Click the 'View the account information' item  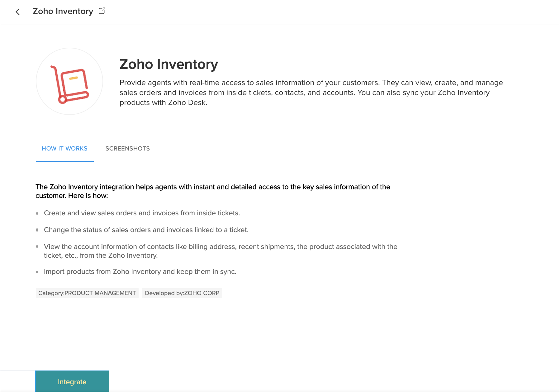pos(221,251)
